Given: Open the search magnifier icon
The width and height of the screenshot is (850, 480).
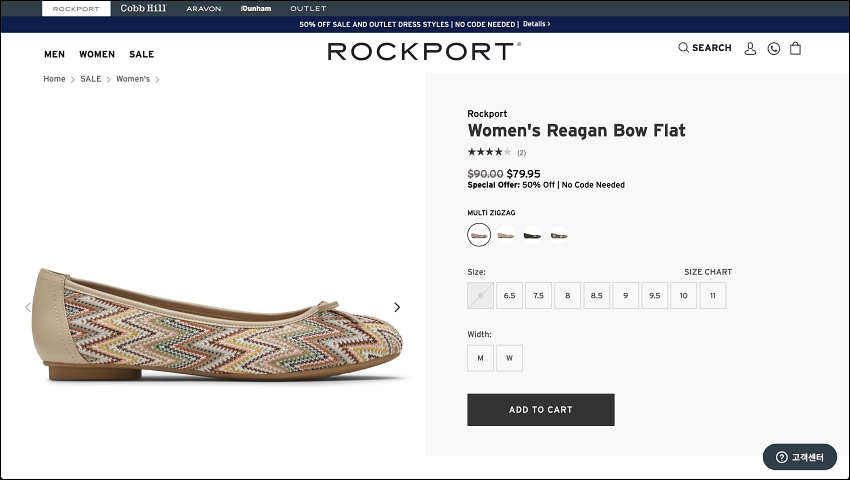Looking at the screenshot, I should pos(684,48).
